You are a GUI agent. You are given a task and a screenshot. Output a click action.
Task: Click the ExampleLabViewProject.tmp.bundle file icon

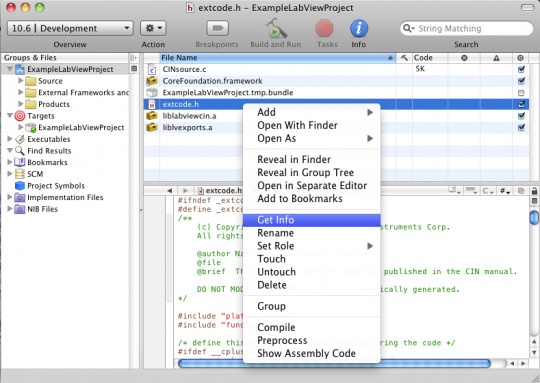152,92
